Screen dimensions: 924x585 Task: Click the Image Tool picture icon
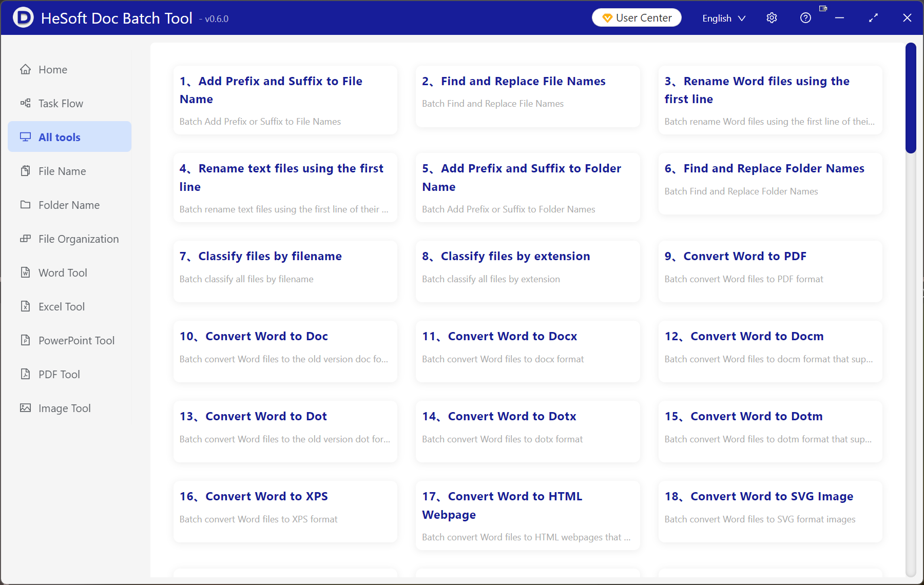[x=25, y=408]
